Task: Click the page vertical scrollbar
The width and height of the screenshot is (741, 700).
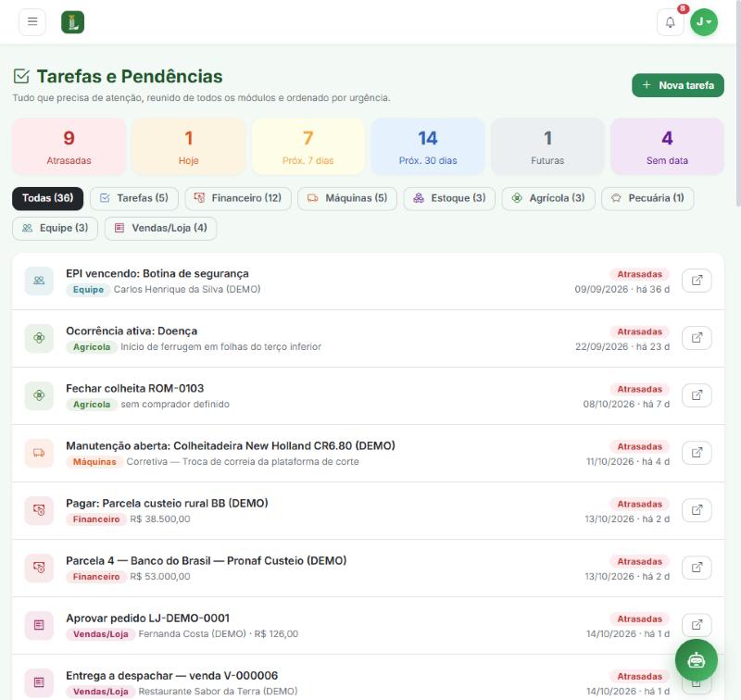Action: [x=738, y=104]
